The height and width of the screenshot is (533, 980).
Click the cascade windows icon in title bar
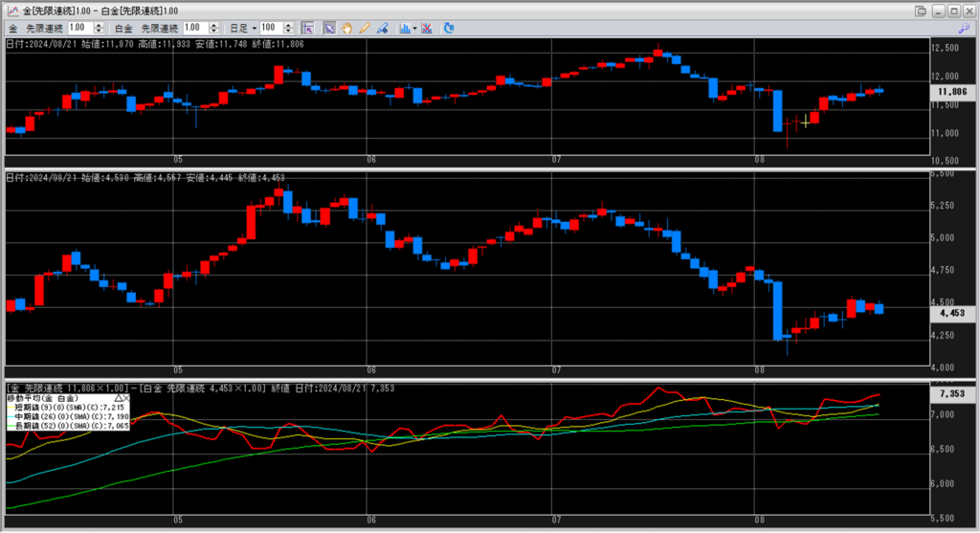921,11
